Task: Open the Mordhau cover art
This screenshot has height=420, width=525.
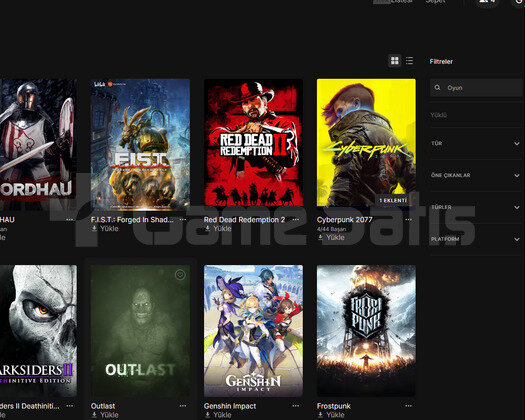Action: coord(38,145)
